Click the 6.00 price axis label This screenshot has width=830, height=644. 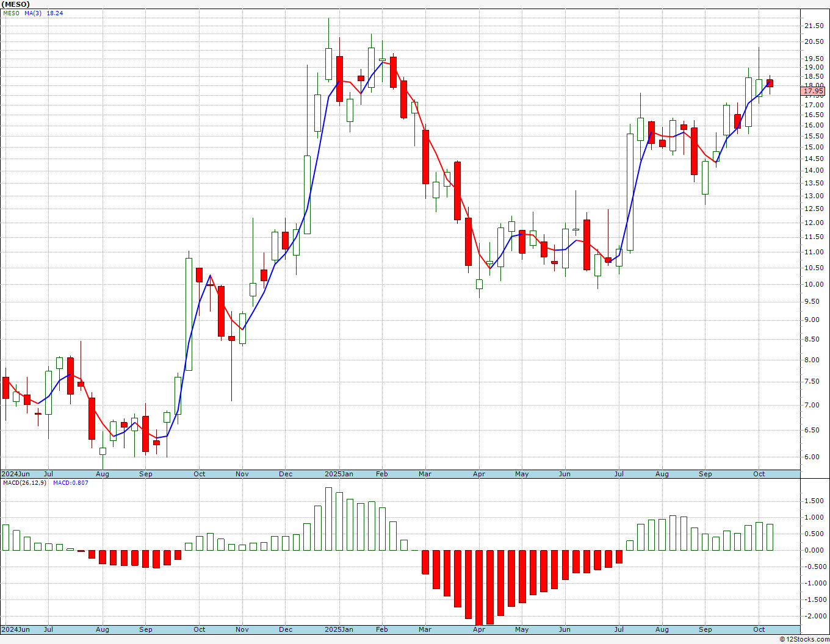(x=815, y=457)
